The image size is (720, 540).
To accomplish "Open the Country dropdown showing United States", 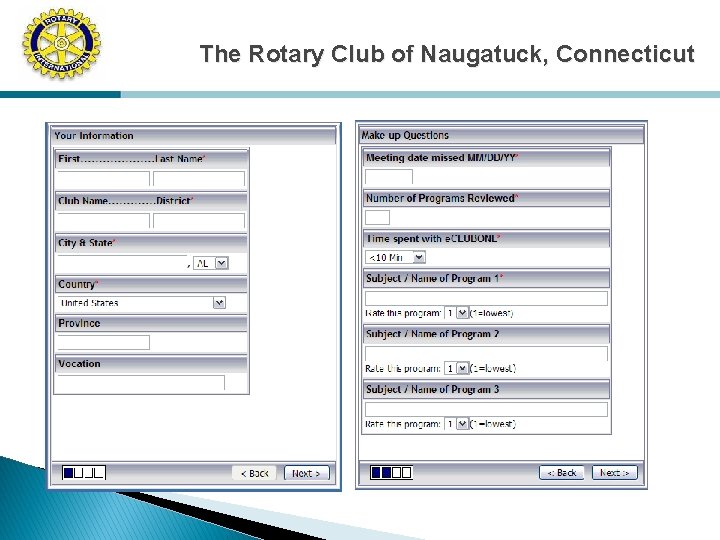I will 142,303.
